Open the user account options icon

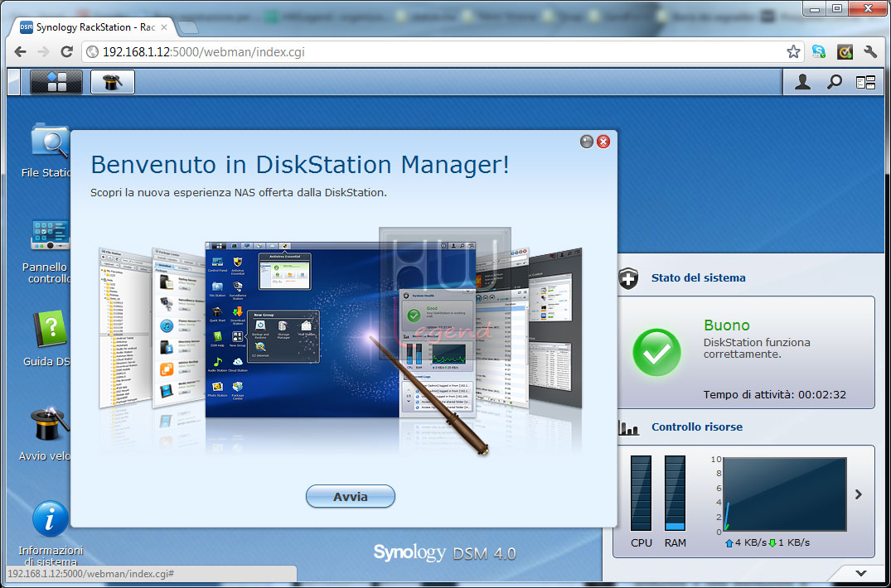click(x=802, y=82)
